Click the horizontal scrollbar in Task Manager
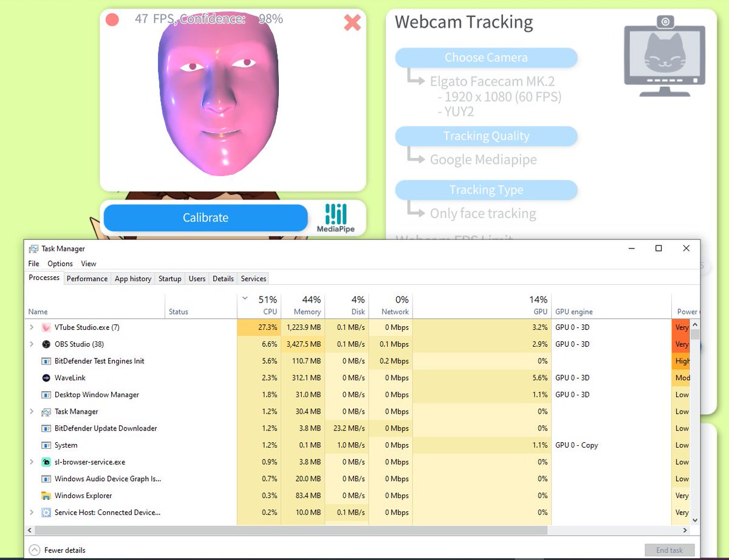 click(292, 530)
